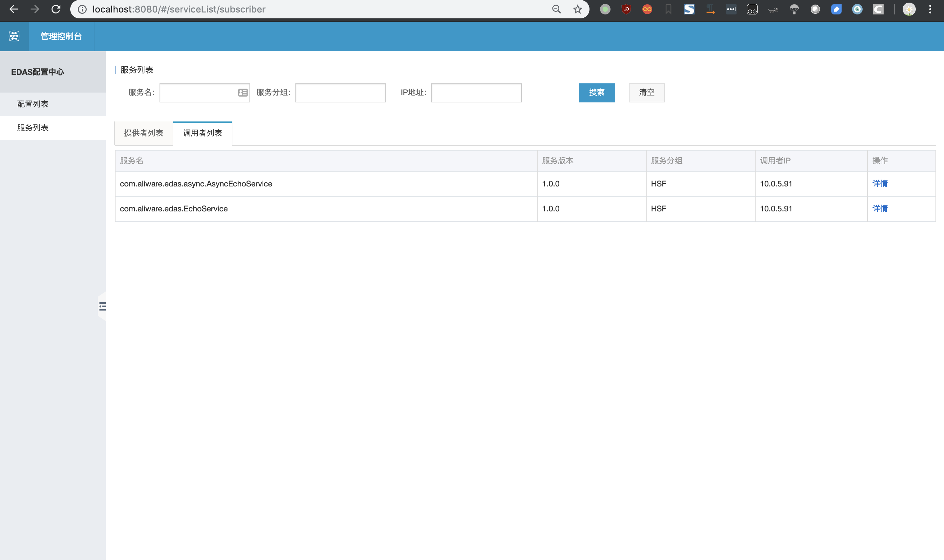Viewport: 944px width, 560px height.
Task: Select 服务列表 in the sidebar
Action: tap(33, 128)
